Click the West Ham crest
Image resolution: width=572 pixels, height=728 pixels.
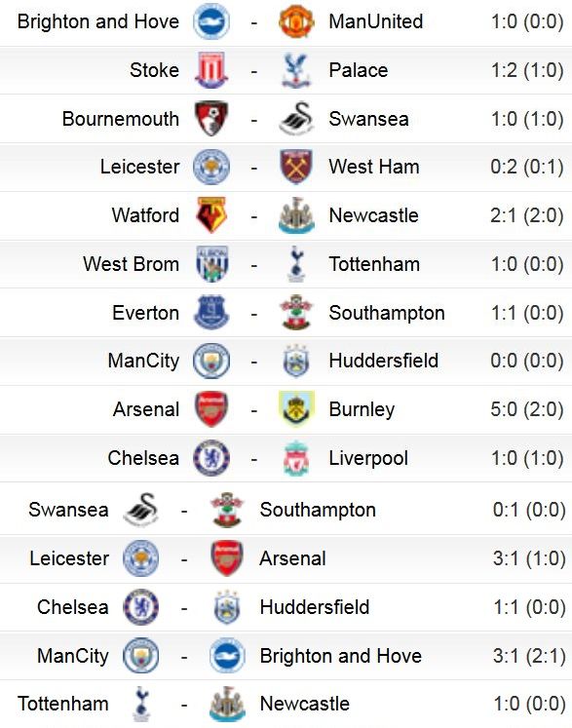coord(296,167)
